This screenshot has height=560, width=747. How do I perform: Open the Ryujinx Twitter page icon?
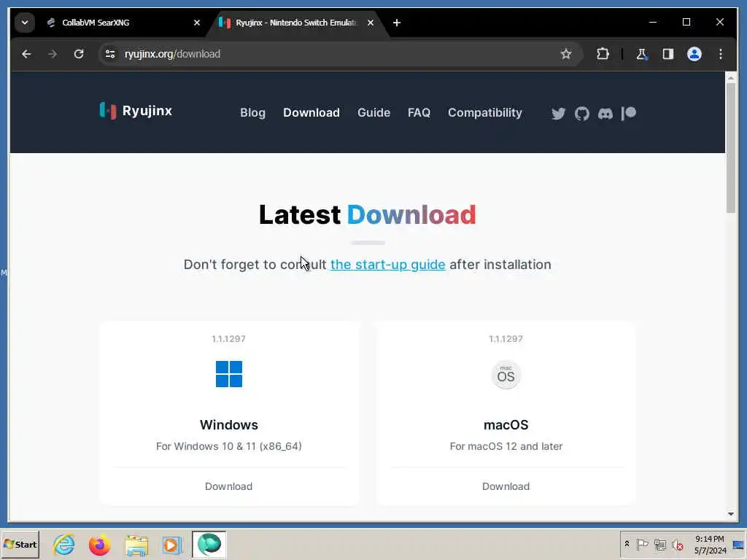pos(558,113)
